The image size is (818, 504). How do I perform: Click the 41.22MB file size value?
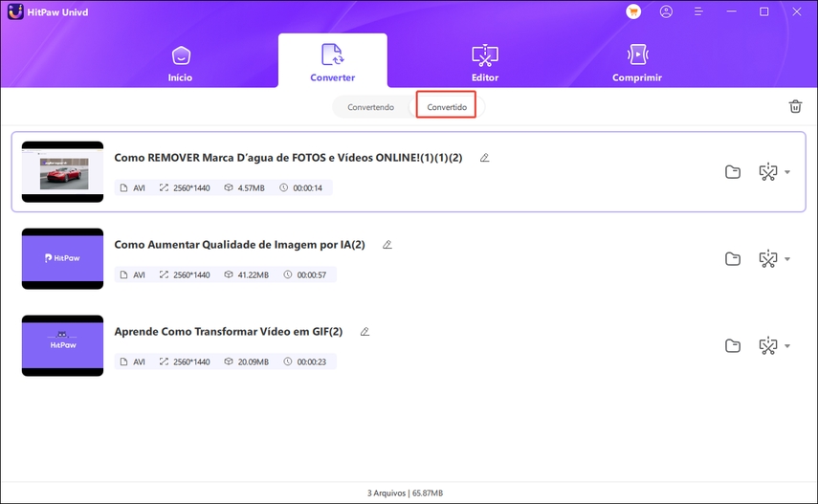pos(253,275)
